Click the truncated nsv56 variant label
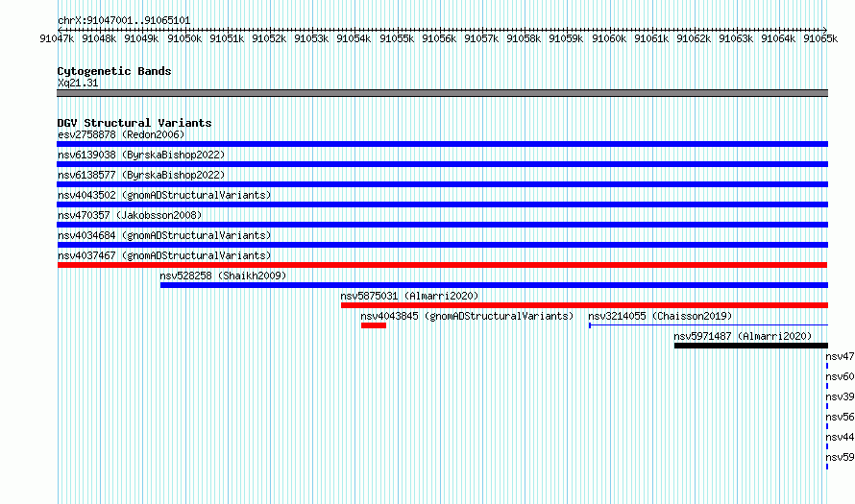The image size is (855, 504). pos(840,417)
